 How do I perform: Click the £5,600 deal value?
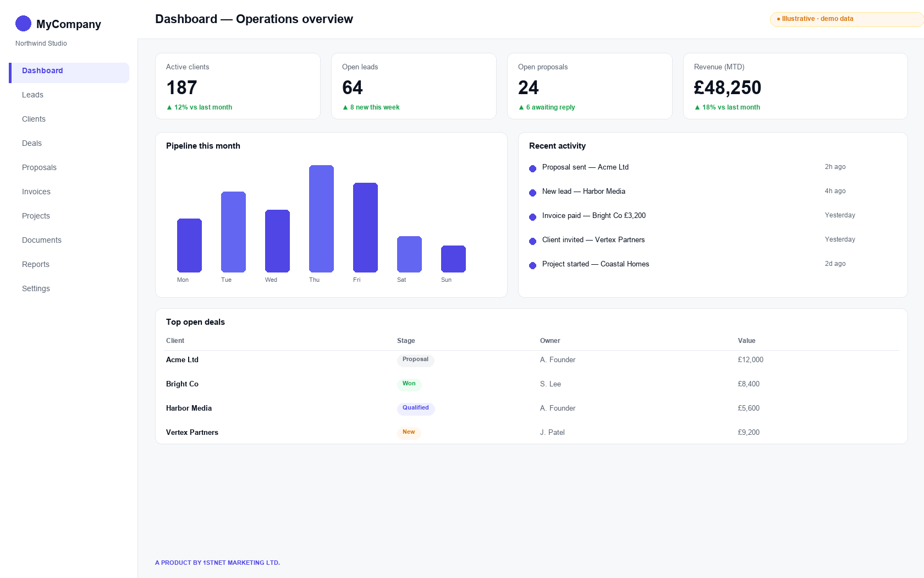(x=749, y=408)
